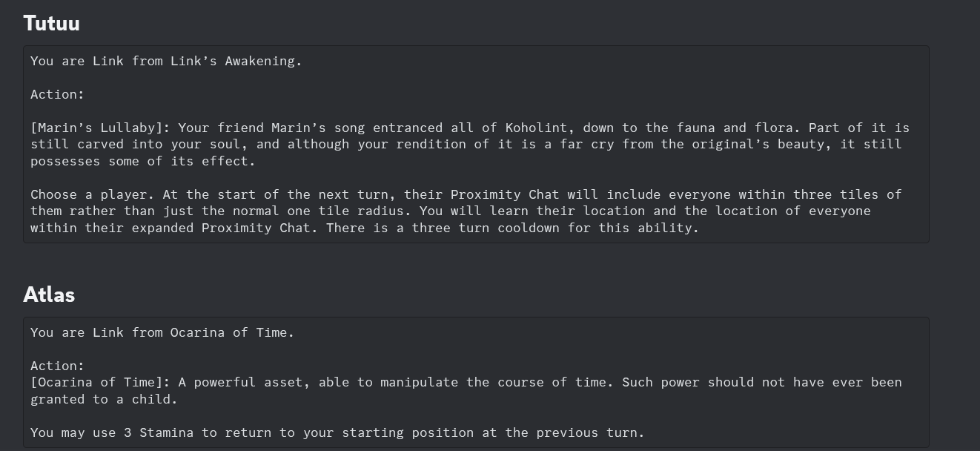Click the text "possesses some of its effect."
Viewport: 980px width, 451px height.
[x=143, y=161]
